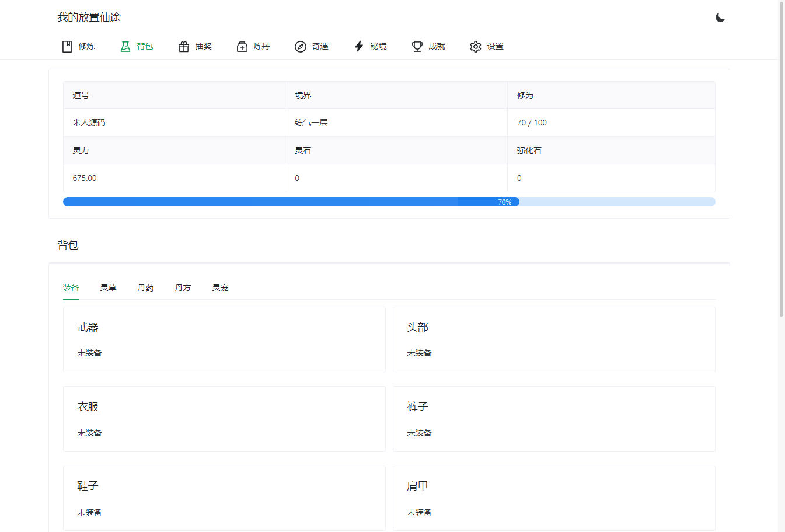Viewport: 785px width, 532px height.
Task: Go to the 炼丹 menu label
Action: coord(262,46)
